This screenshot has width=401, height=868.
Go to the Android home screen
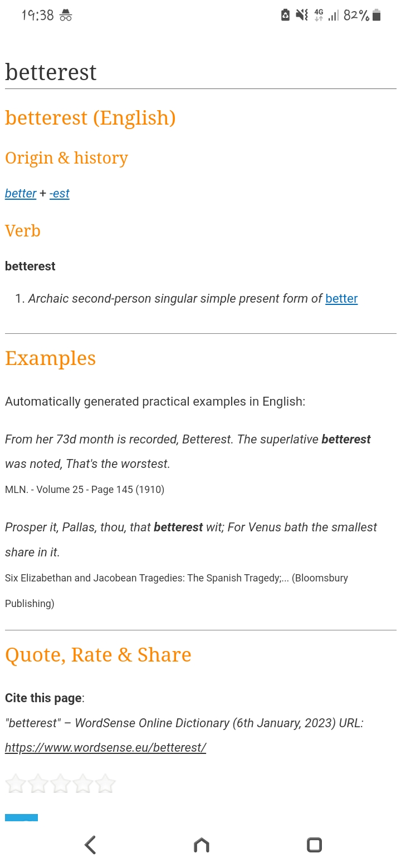pos(201,845)
